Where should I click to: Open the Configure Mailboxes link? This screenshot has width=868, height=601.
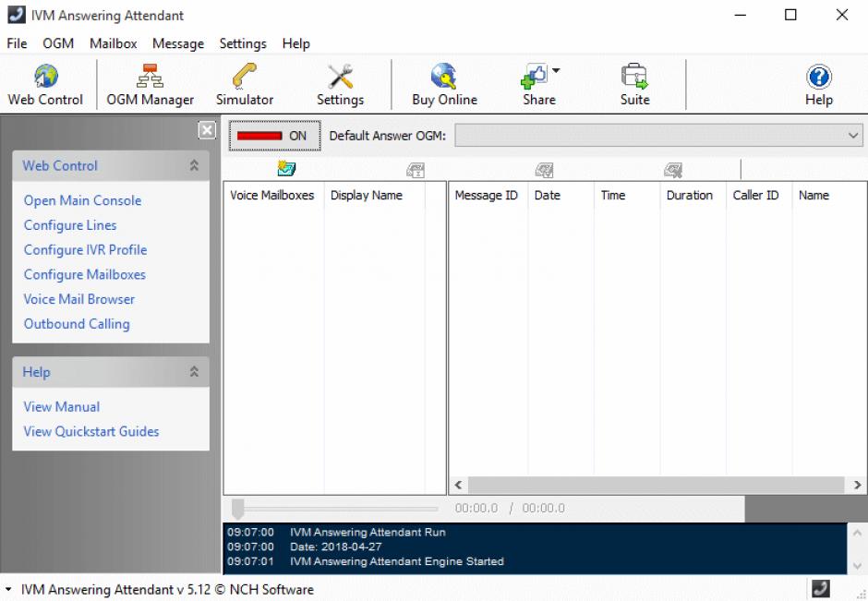coord(85,274)
